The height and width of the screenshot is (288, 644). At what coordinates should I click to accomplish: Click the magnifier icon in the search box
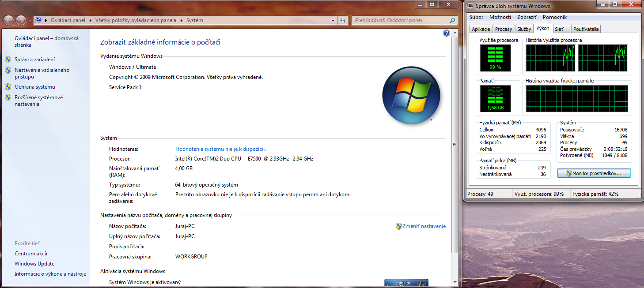tap(452, 20)
